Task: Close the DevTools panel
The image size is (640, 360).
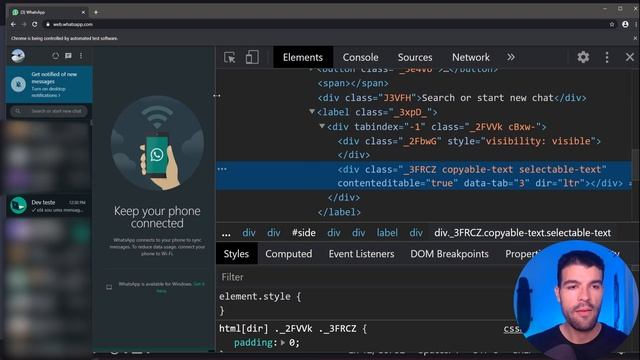Action: pos(630,57)
